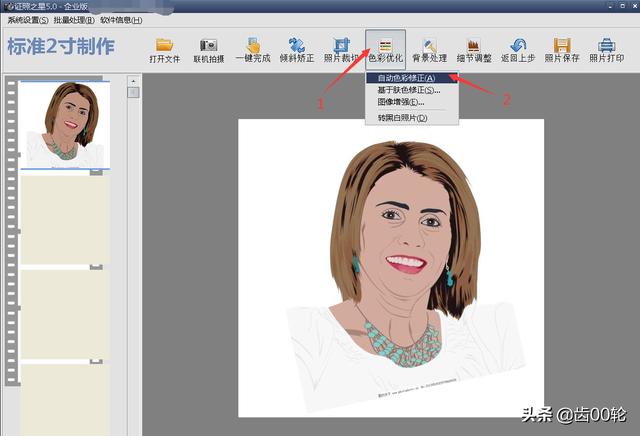Screen dimensions: 640x436
Task: Select 图像增强(E)... menu entry
Action: pos(401,102)
